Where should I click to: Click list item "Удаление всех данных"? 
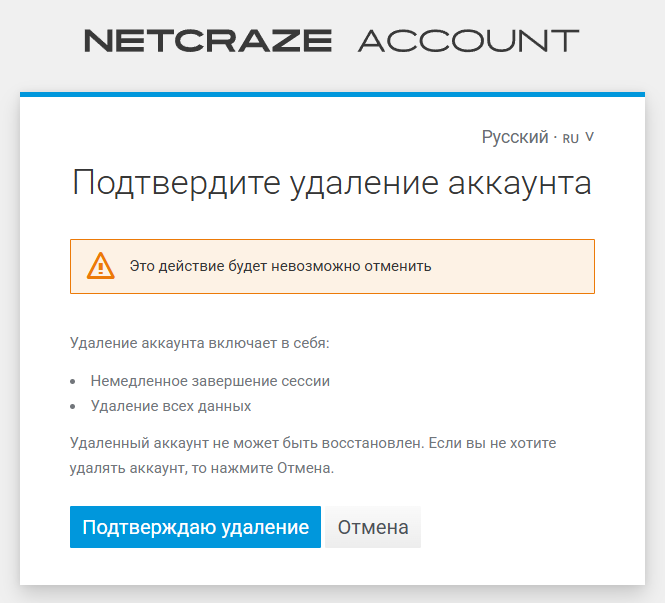(170, 406)
